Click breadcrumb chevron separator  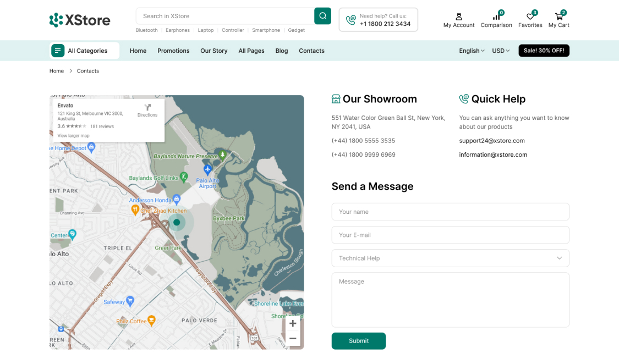pos(70,71)
